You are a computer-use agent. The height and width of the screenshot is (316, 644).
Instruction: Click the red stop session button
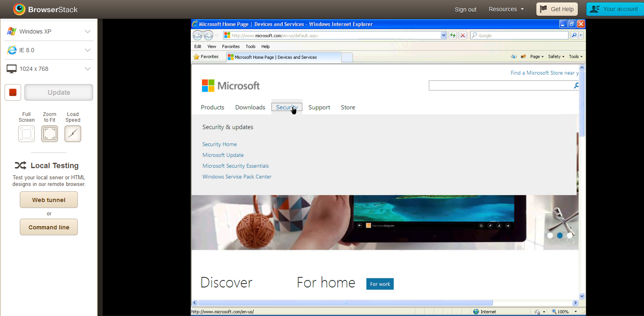pos(13,92)
